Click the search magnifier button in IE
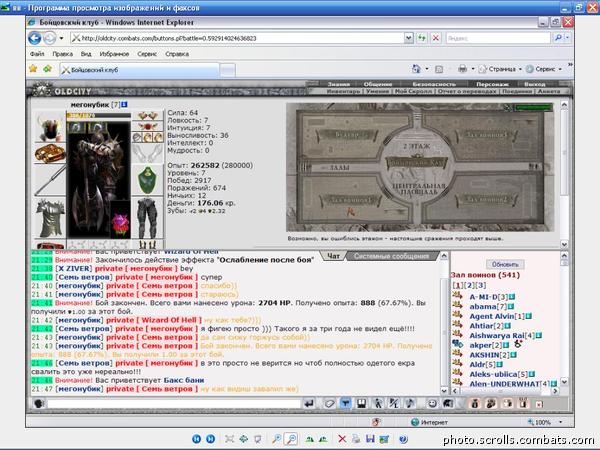The width and height of the screenshot is (600, 450). 558,38
